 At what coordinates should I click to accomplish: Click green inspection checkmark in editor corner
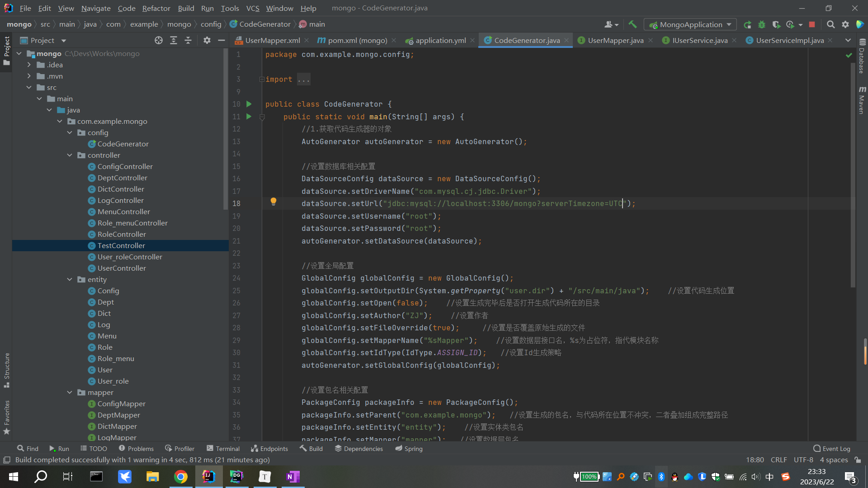[x=849, y=55]
